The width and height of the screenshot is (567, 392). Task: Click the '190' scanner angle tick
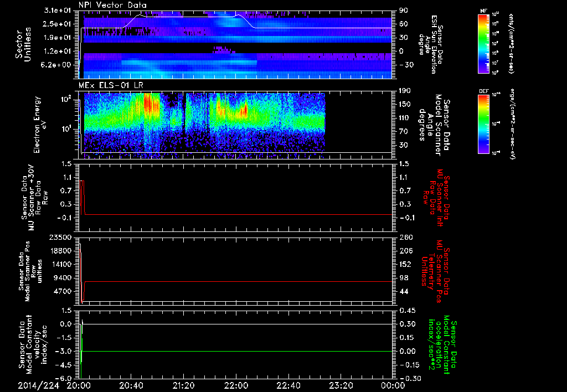coord(405,91)
